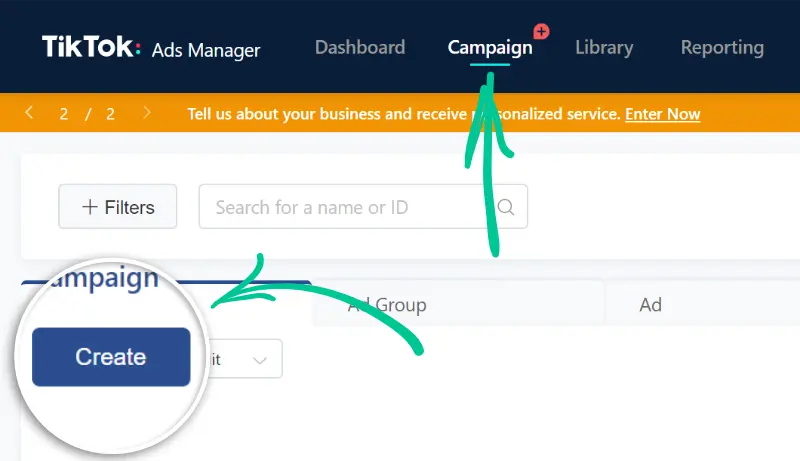
Task: Go to the Library section
Action: tap(604, 48)
